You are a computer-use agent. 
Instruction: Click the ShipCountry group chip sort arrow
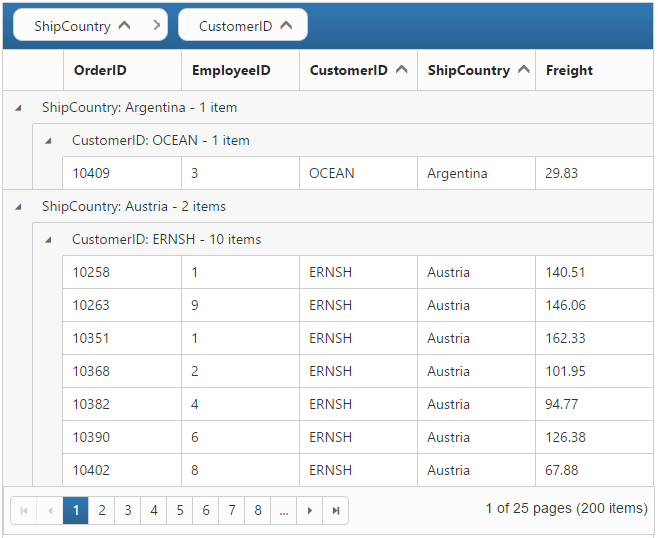click(x=125, y=26)
